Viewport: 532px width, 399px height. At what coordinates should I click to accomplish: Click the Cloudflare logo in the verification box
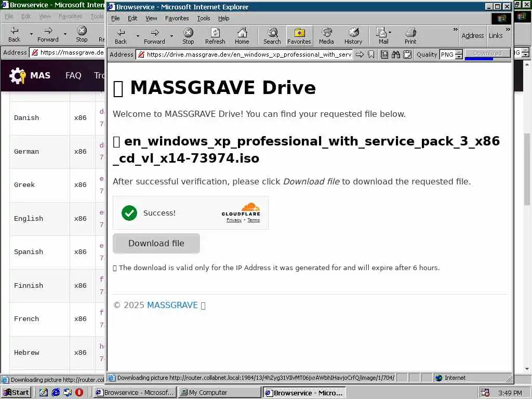pyautogui.click(x=241, y=209)
